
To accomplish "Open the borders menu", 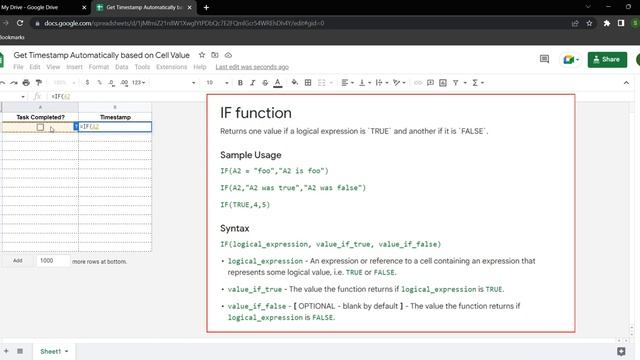I will (308, 83).
